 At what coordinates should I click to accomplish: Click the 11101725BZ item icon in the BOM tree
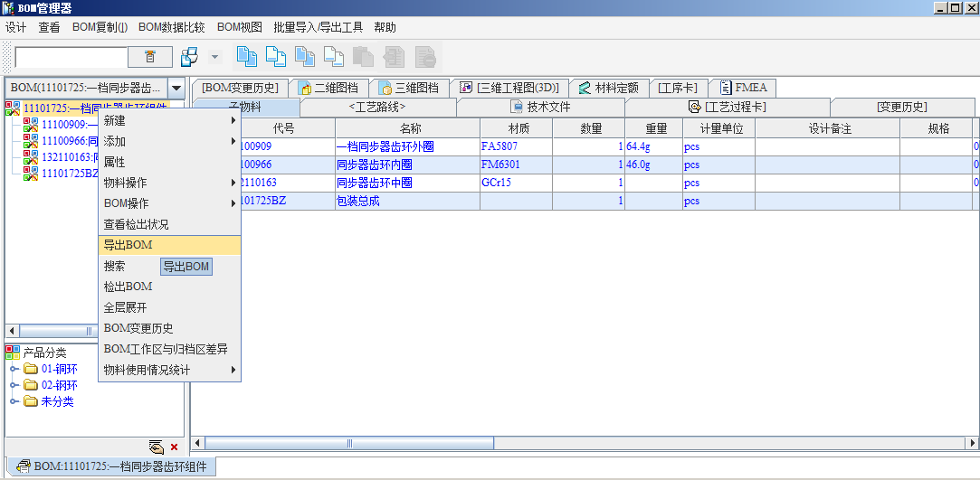[31, 173]
